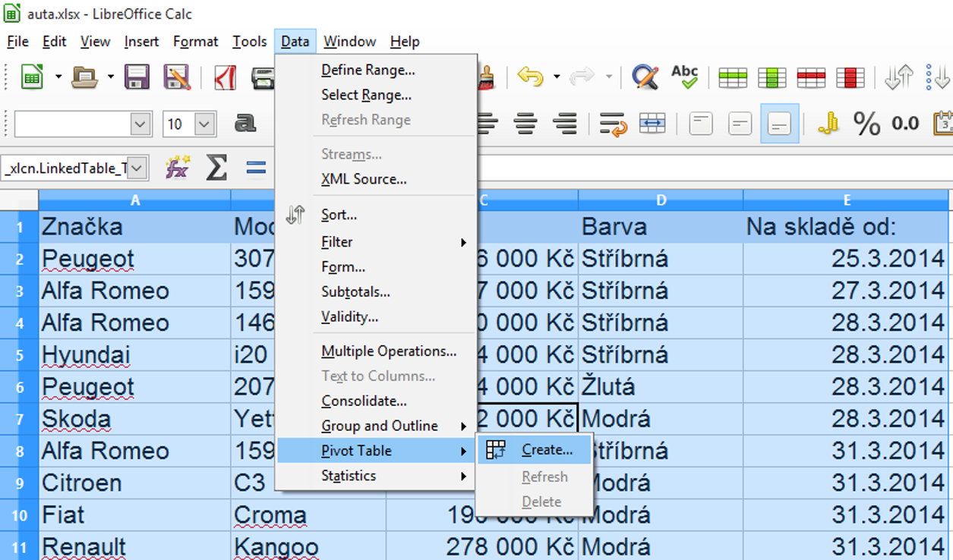Click the Percent format icon

tap(866, 124)
